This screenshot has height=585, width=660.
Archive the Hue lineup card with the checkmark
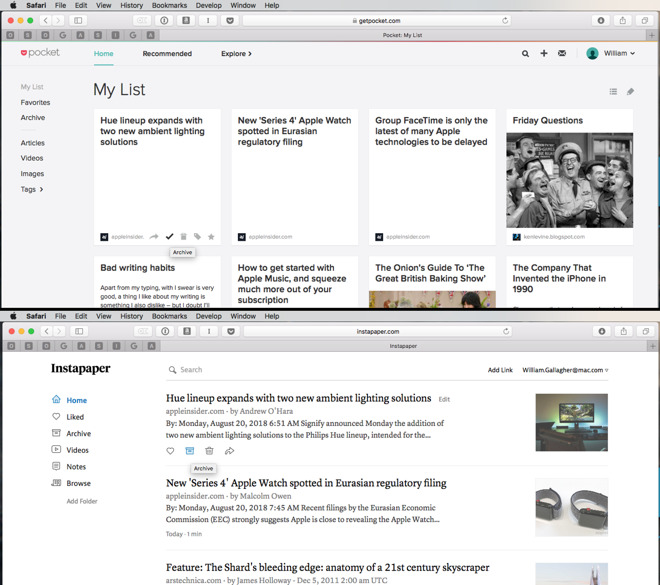point(169,237)
